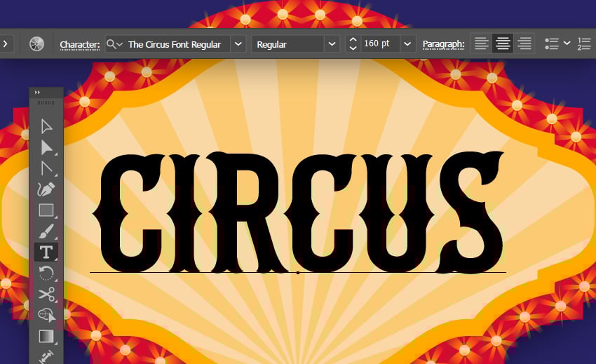Screen dimensions: 596x364
Task: Select the Rectangle tool
Action: (x=46, y=210)
